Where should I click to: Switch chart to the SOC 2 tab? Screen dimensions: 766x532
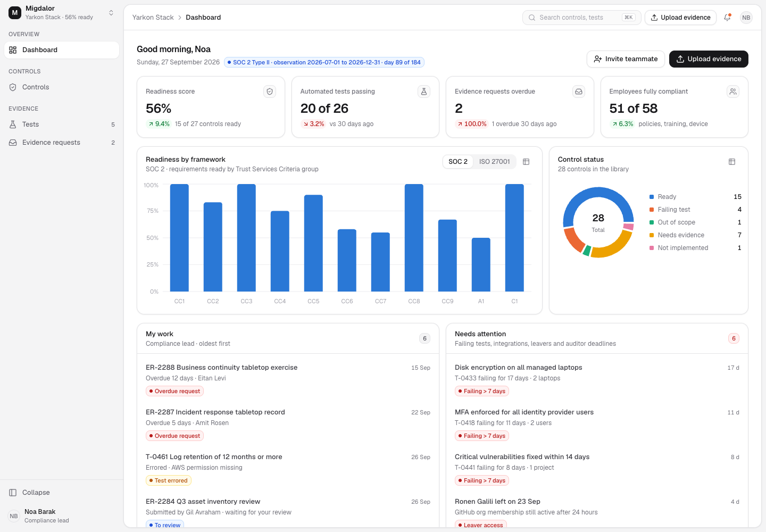click(458, 162)
